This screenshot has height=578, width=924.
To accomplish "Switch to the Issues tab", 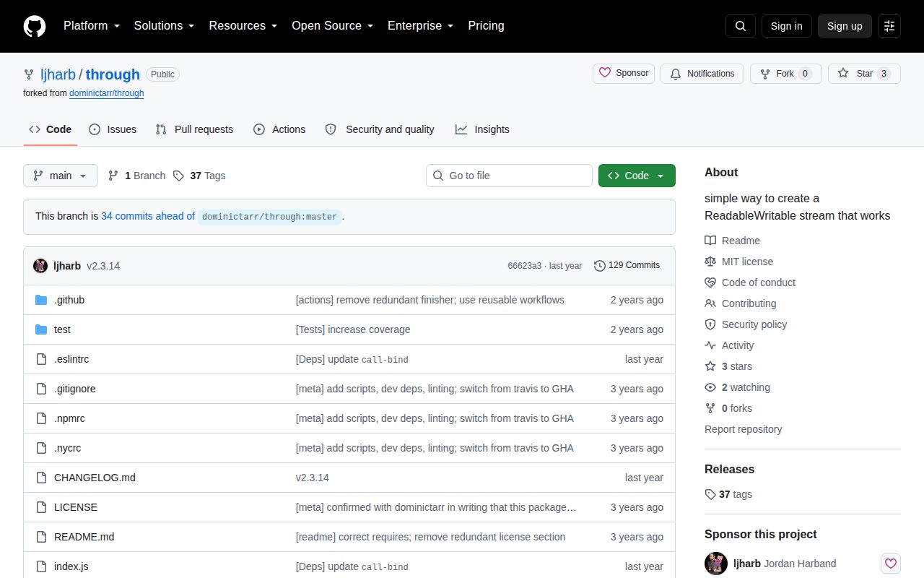I will pyautogui.click(x=113, y=129).
